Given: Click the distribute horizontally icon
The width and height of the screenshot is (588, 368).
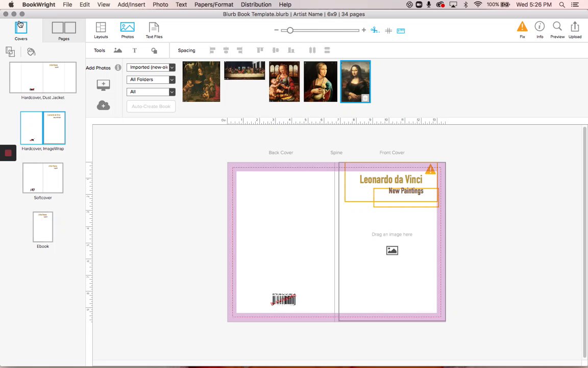Looking at the screenshot, I should tap(312, 50).
